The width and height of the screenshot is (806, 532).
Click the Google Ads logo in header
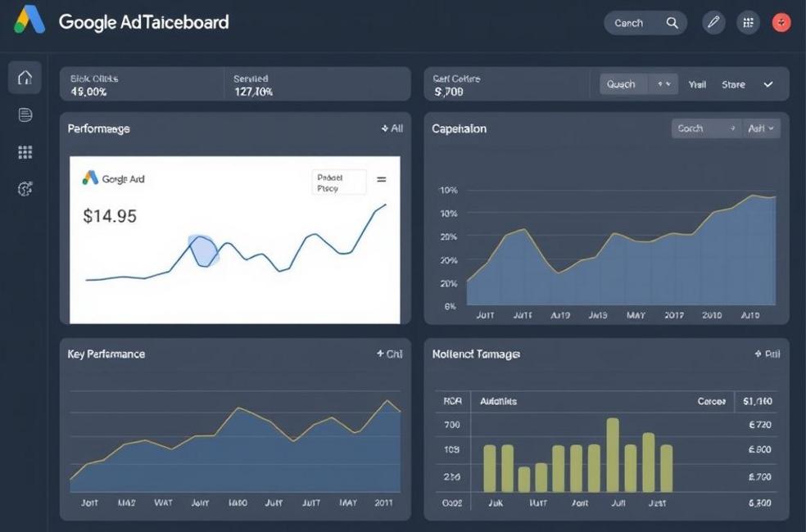coord(29,20)
